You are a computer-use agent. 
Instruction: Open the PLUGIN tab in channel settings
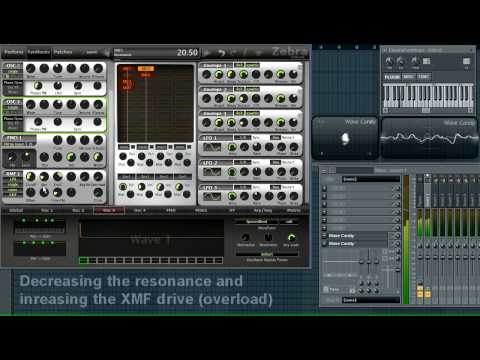392,77
